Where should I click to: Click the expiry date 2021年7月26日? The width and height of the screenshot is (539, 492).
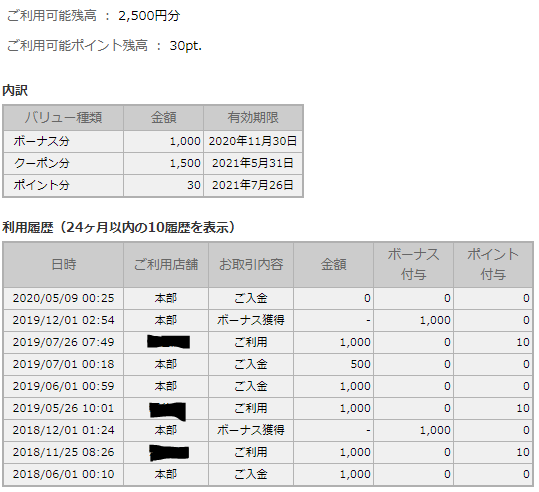coord(253,185)
